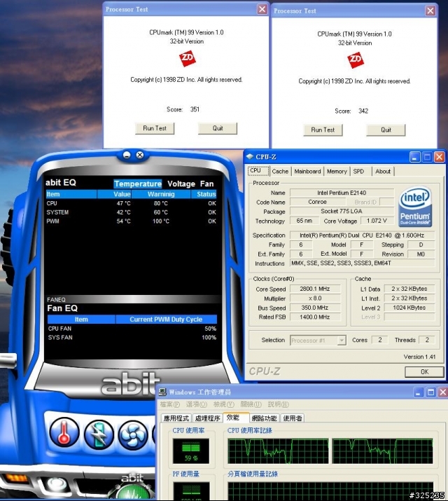
Task: Click the abit EQ thermometer temperature icon
Action: pos(64,433)
